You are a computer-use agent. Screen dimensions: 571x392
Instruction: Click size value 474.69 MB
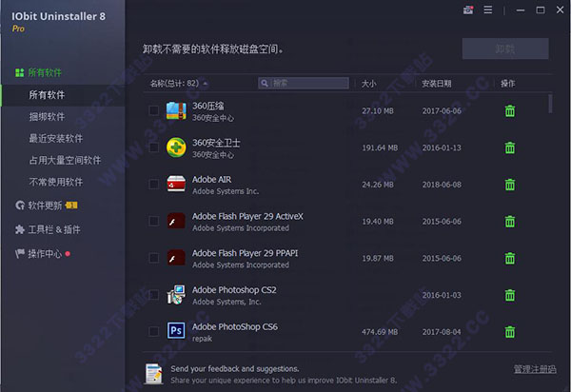(380, 332)
